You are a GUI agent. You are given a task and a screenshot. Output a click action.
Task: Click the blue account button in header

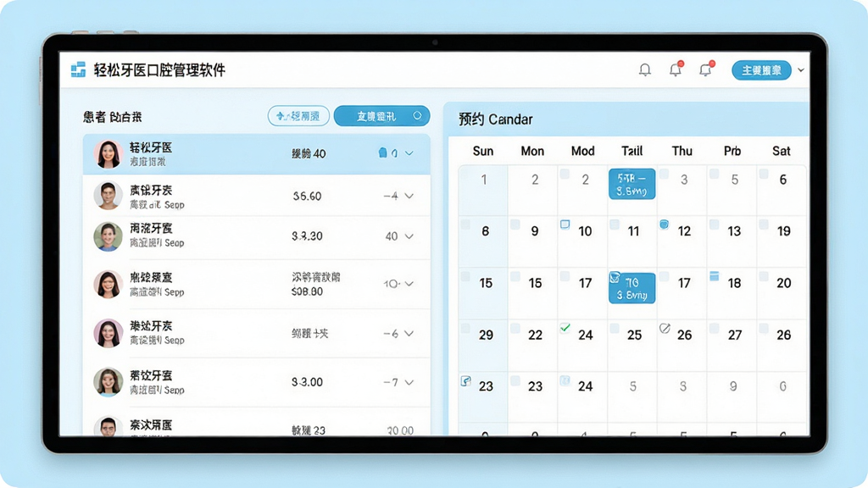coord(762,70)
